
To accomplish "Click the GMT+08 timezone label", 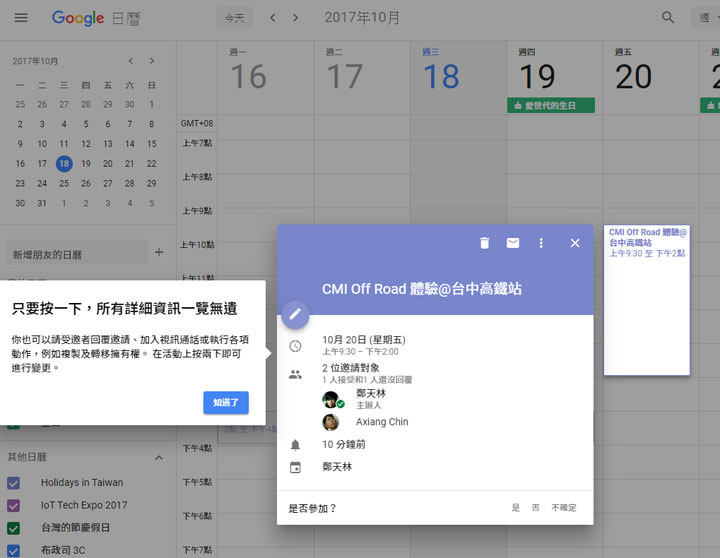I will (x=197, y=124).
